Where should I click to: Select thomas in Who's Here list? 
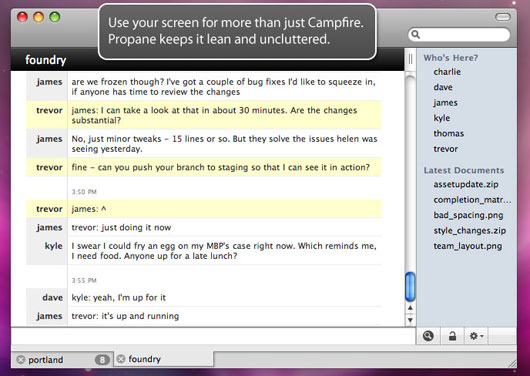tap(449, 133)
